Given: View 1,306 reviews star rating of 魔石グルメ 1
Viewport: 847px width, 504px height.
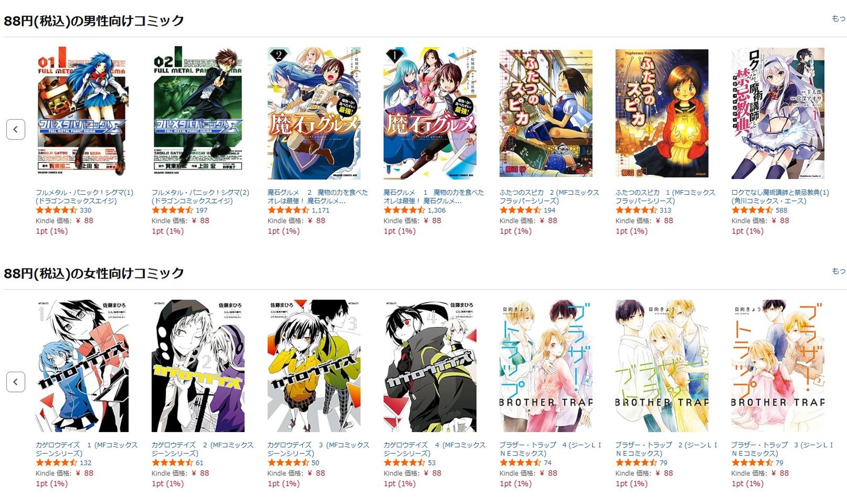Looking at the screenshot, I should coord(404,210).
